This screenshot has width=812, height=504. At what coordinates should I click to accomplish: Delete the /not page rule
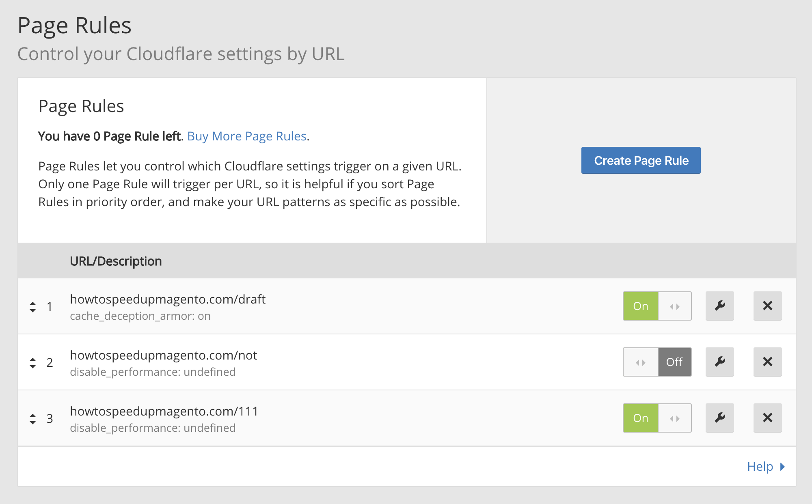767,362
